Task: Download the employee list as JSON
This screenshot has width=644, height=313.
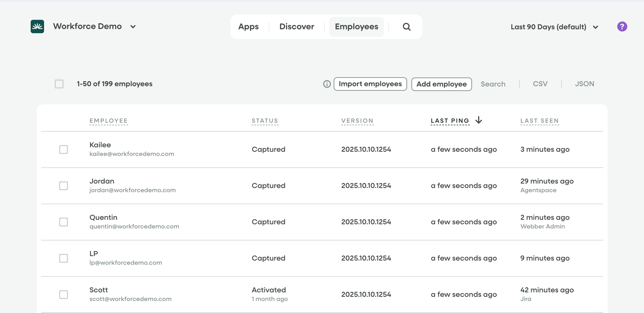Action: [584, 84]
